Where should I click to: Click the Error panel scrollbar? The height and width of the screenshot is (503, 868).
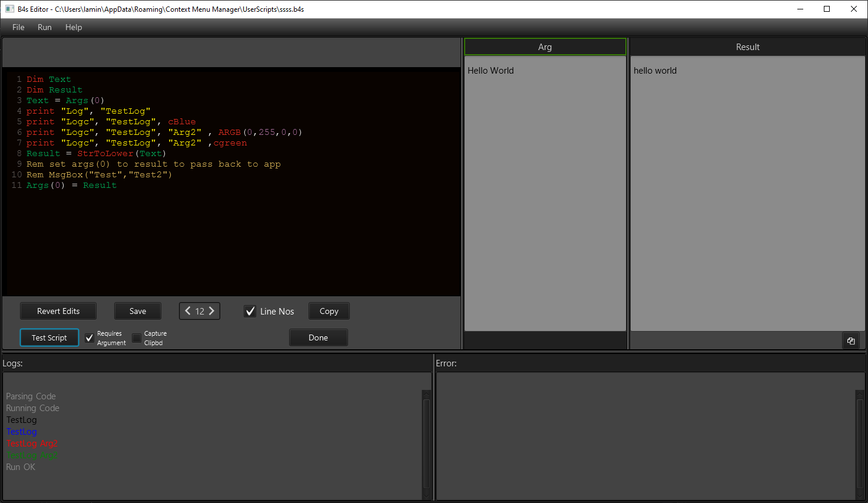(860, 445)
